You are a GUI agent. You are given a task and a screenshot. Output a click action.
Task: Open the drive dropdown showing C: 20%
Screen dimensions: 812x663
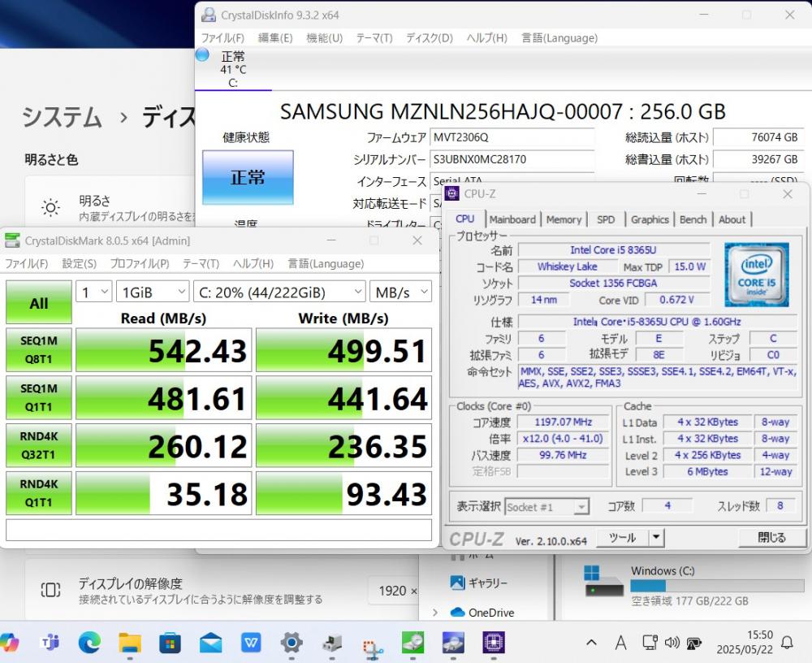tap(279, 292)
